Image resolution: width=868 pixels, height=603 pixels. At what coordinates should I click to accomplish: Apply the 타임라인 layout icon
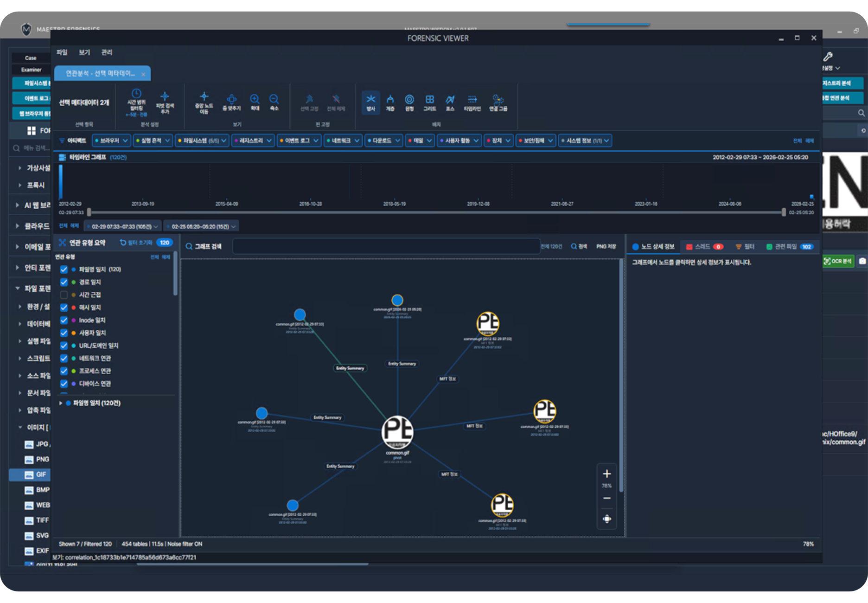pyautogui.click(x=472, y=99)
